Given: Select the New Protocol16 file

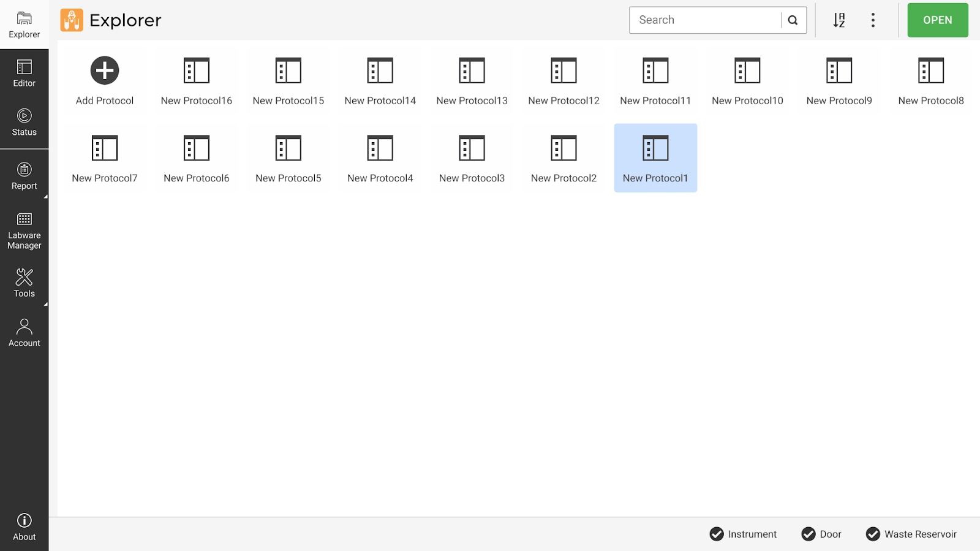Looking at the screenshot, I should [197, 80].
